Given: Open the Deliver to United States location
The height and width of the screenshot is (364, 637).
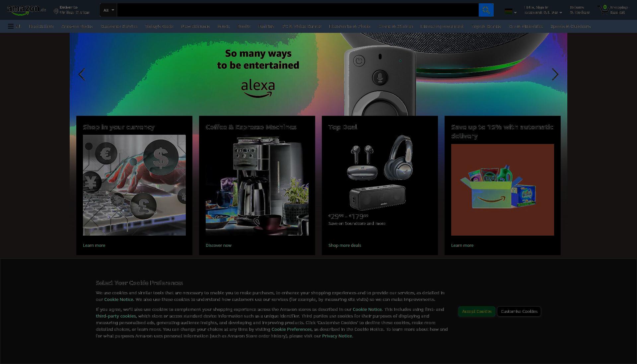Looking at the screenshot, I should [x=72, y=10].
